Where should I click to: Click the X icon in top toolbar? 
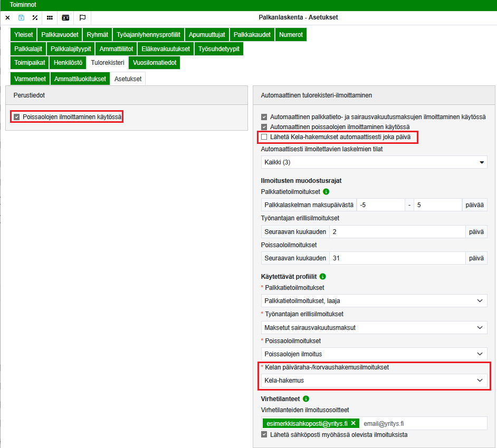(x=7, y=17)
